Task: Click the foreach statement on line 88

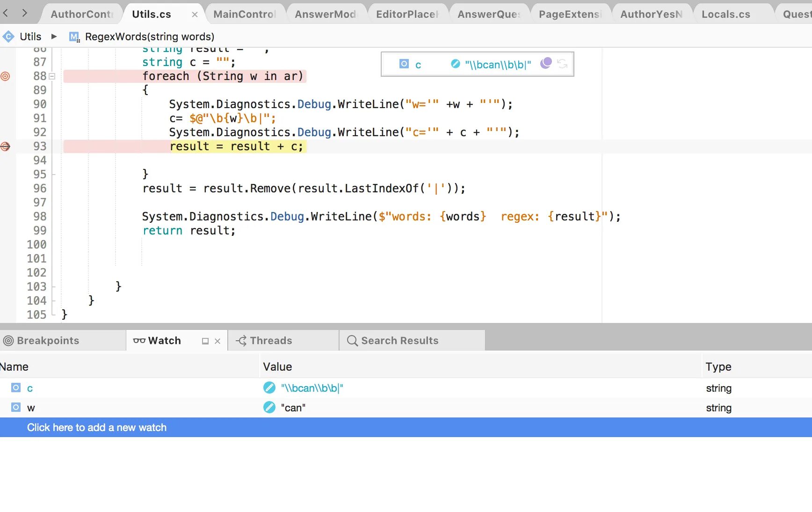Action: (223, 76)
